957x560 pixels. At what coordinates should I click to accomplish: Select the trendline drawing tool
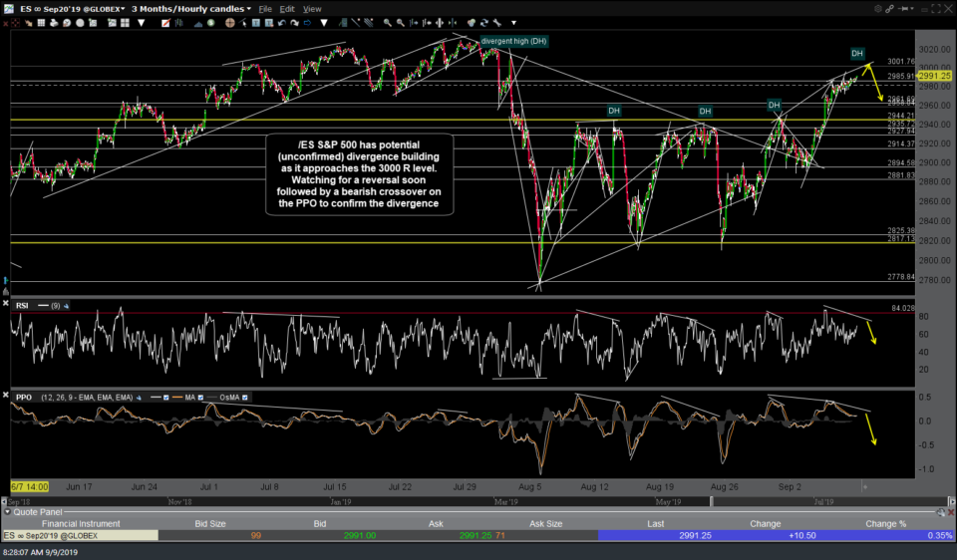(x=355, y=23)
